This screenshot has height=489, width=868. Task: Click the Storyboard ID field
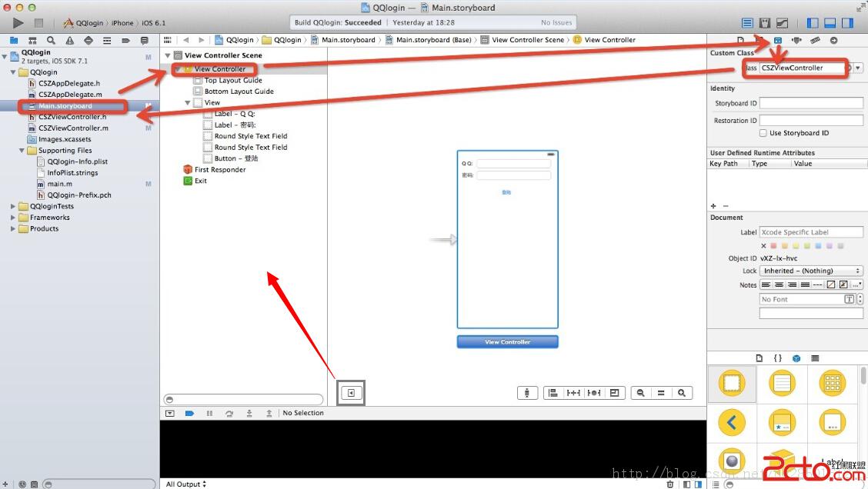(811, 104)
